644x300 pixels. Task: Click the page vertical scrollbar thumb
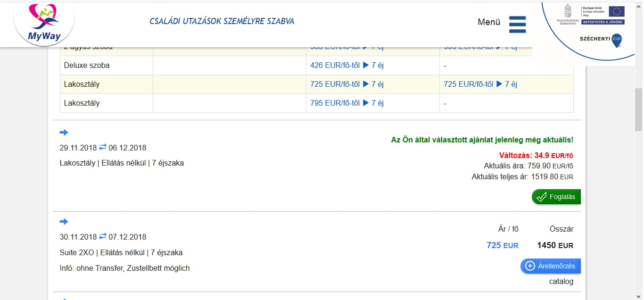click(638, 109)
